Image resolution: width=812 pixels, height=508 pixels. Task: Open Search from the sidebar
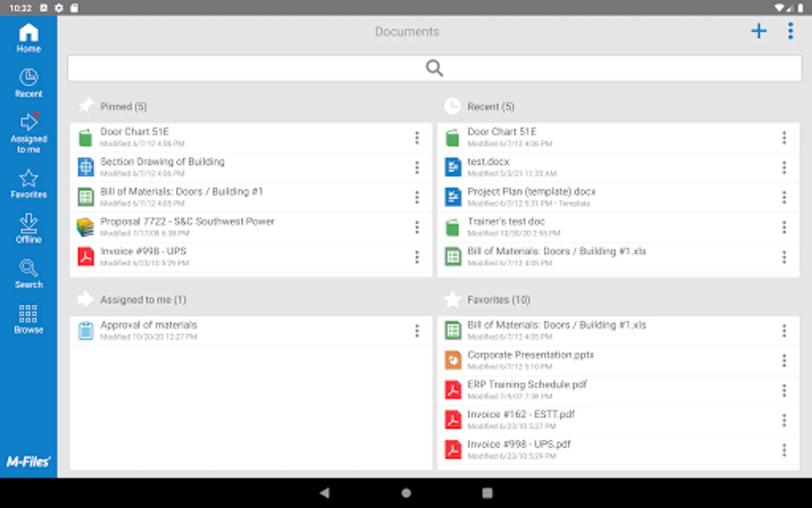[x=28, y=274]
